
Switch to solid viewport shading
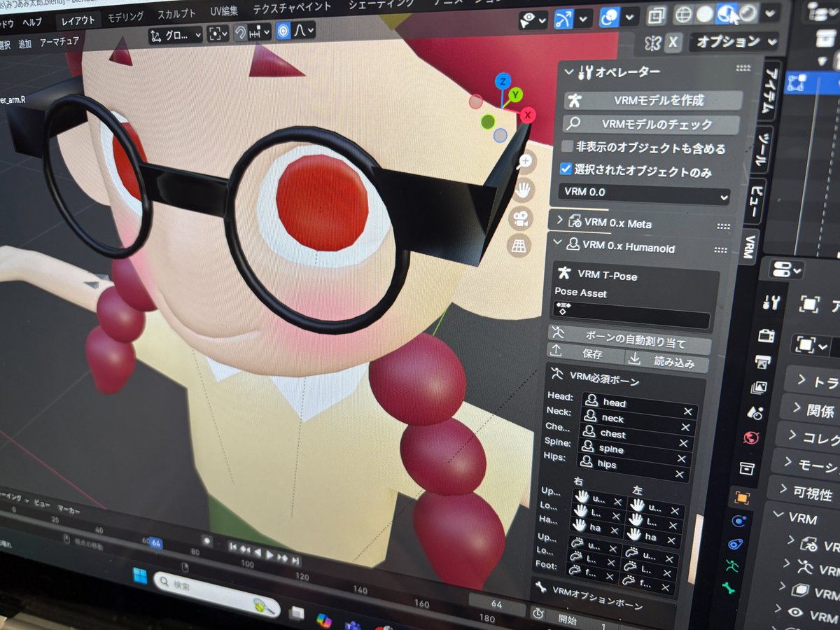(x=705, y=14)
